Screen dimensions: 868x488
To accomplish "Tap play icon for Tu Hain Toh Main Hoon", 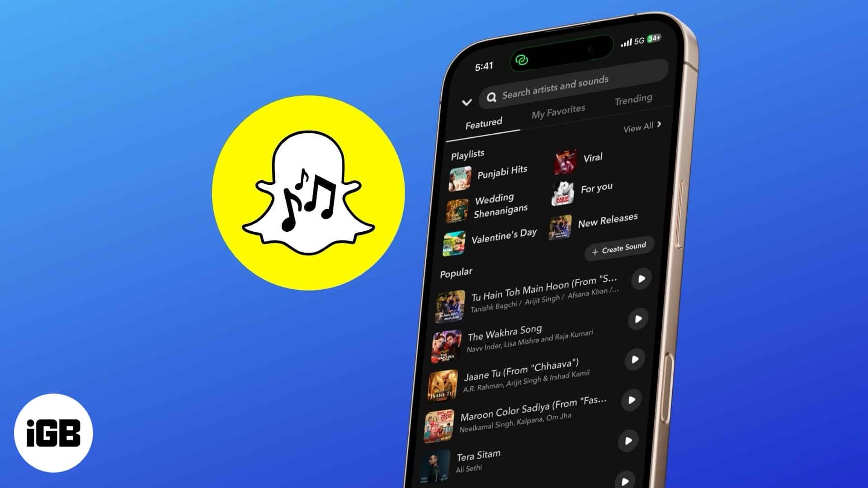I will pos(640,278).
